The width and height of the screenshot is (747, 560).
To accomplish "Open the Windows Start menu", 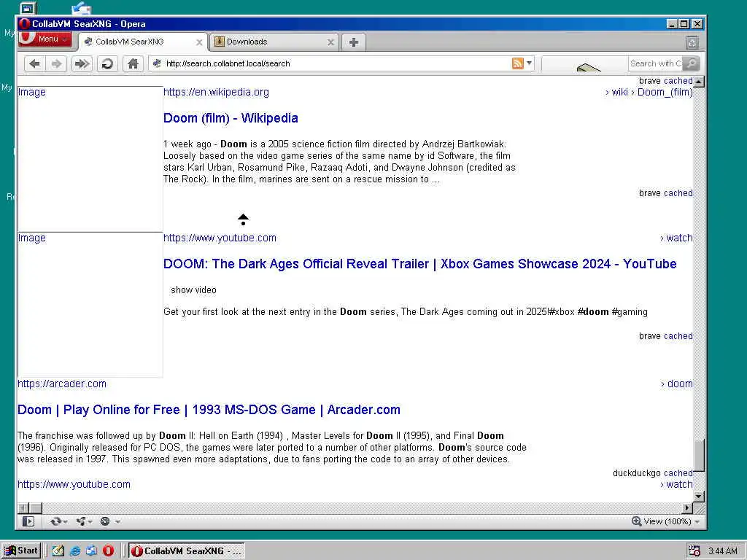I will click(x=21, y=551).
